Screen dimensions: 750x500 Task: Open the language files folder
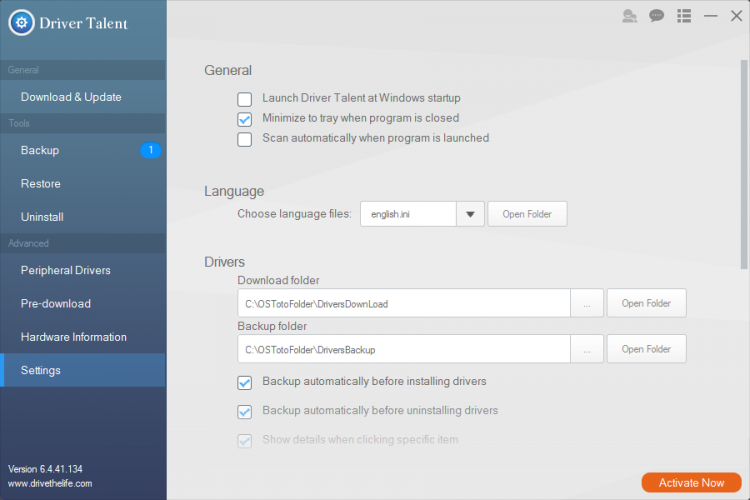[x=527, y=214]
